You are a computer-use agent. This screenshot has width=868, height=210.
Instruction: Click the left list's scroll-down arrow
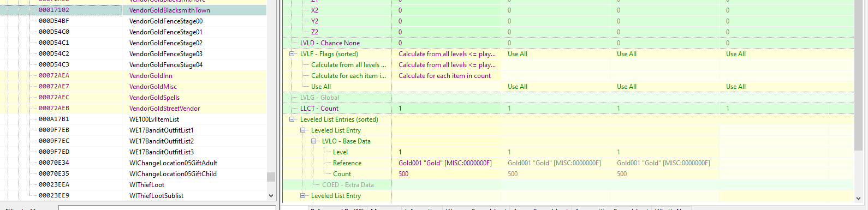click(x=271, y=196)
